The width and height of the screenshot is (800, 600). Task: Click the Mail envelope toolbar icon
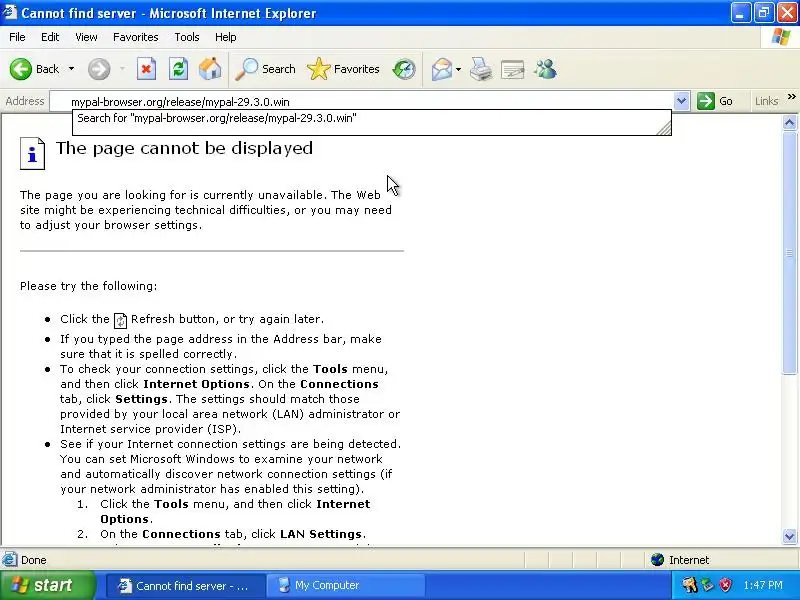[442, 69]
